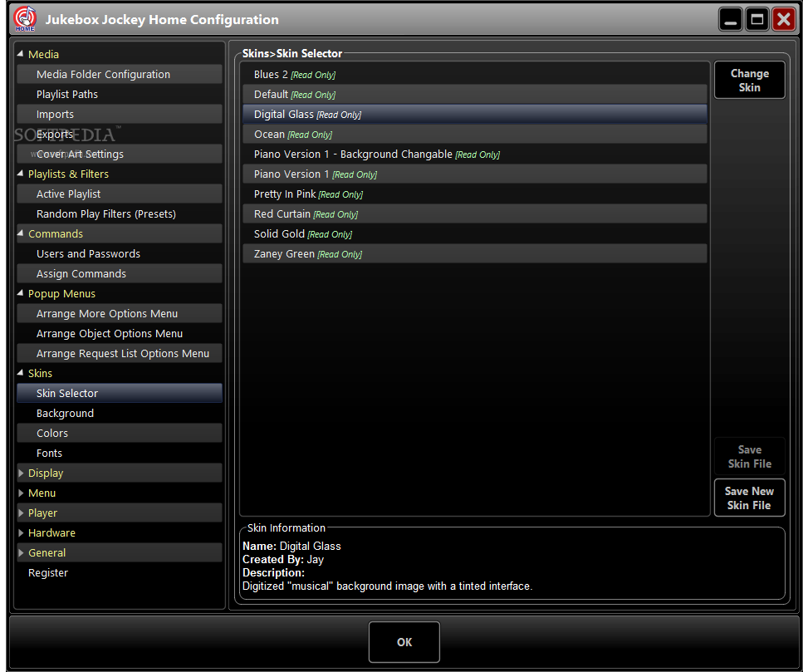Collapse the Media tree section arrow
Viewport: 803px width, 672px height.
pyautogui.click(x=21, y=54)
